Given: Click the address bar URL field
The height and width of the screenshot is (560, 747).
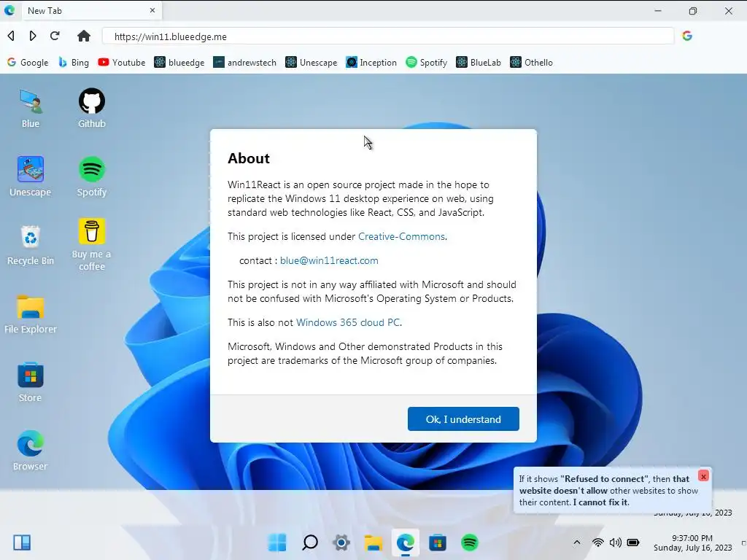Looking at the screenshot, I should 388,36.
